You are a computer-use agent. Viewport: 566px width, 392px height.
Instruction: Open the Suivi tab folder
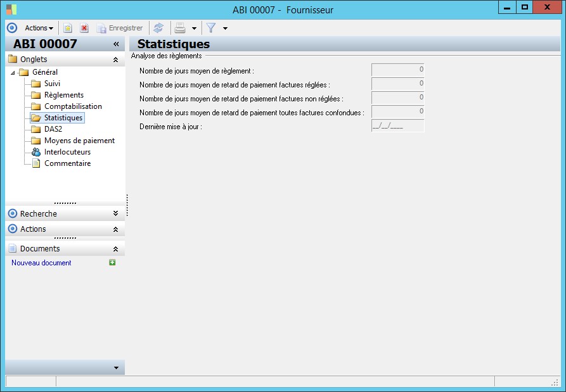[x=52, y=84]
